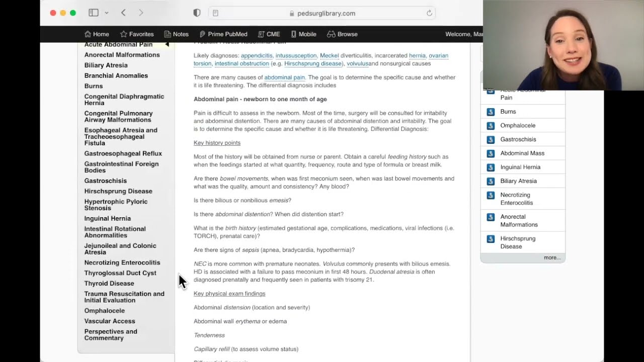Image resolution: width=644 pixels, height=362 pixels.
Task: Open Prime PubMed in the nav bar
Action: [x=223, y=34]
